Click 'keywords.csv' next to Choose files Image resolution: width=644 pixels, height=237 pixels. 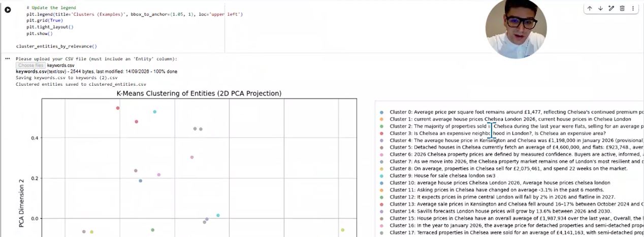61,65
